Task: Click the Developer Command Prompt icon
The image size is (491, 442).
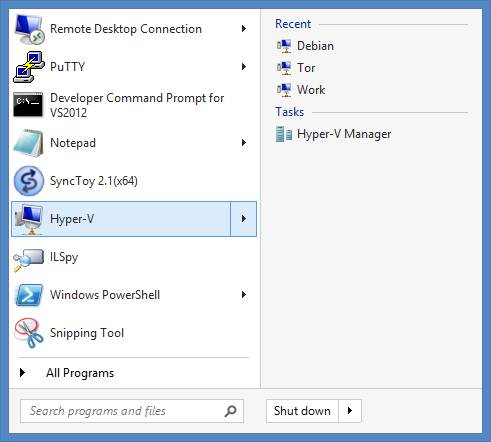Action: coord(28,105)
